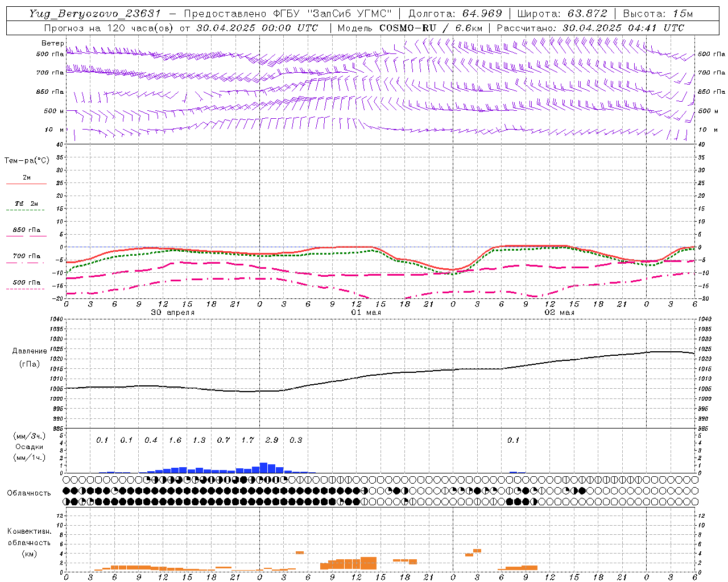Click the Давление panel label
Viewport: 728px width, 582px height.
[x=30, y=351]
